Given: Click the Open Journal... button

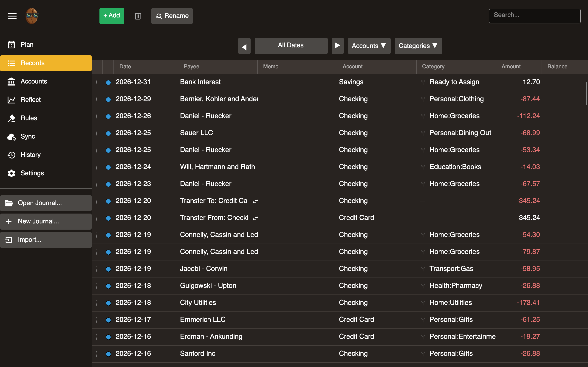Looking at the screenshot, I should 46,203.
